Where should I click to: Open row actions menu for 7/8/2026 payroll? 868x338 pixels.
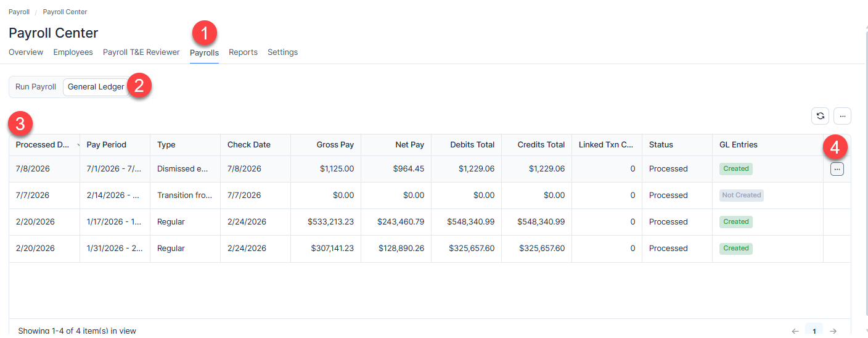click(x=837, y=169)
